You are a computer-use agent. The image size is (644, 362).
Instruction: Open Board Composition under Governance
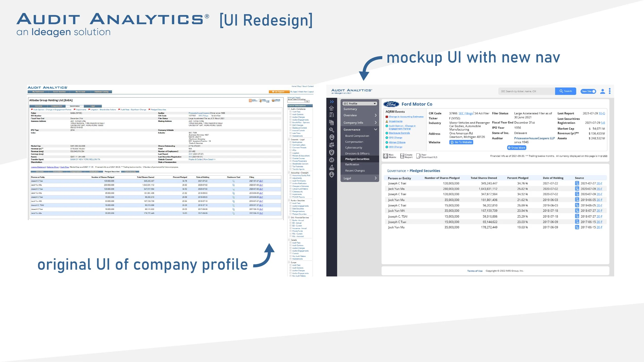click(x=357, y=136)
